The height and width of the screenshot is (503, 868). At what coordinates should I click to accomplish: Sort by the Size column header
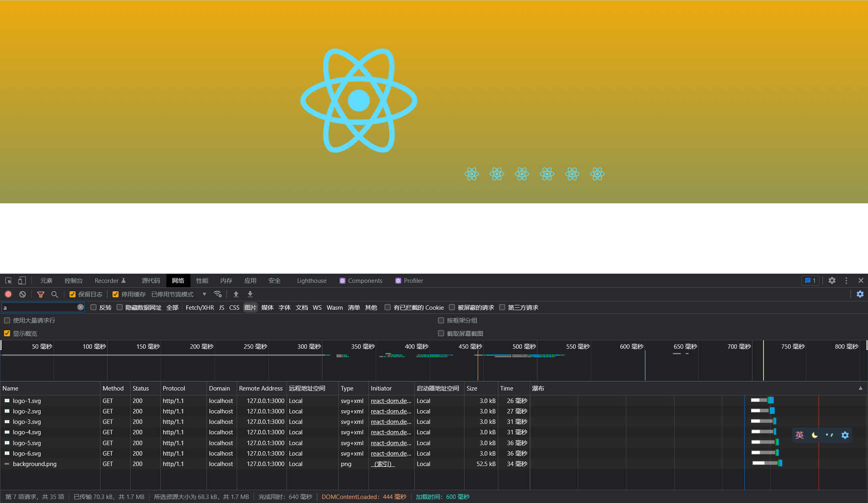(x=481, y=388)
